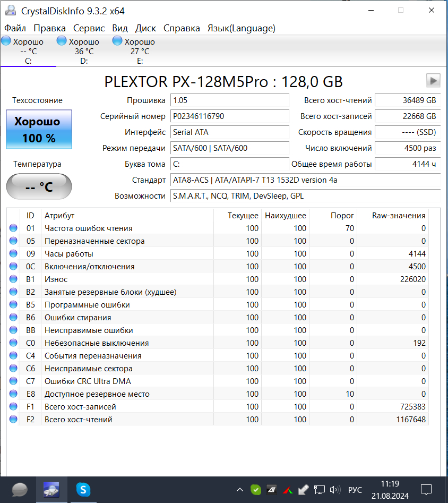Click the Хорошо 100 % health status button
448x503 pixels.
pos(39,129)
